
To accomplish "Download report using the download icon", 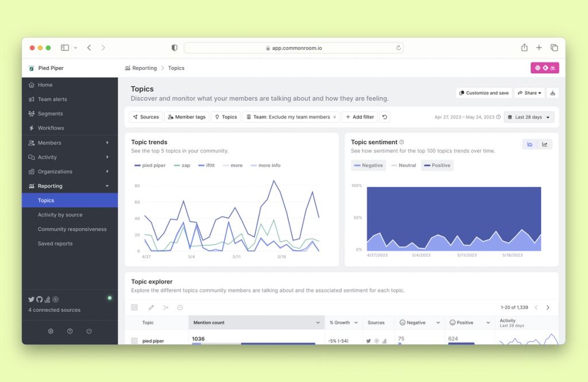I will tap(552, 93).
